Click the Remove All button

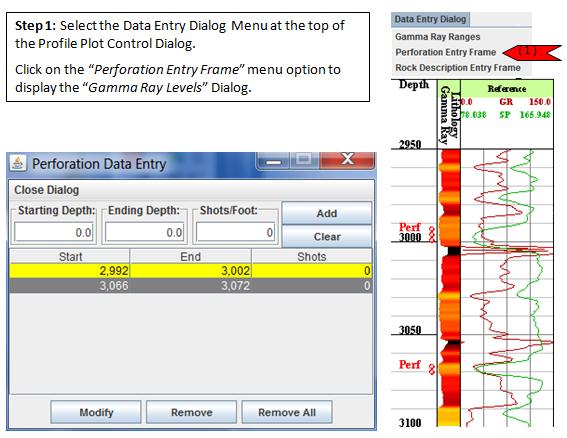(x=287, y=412)
